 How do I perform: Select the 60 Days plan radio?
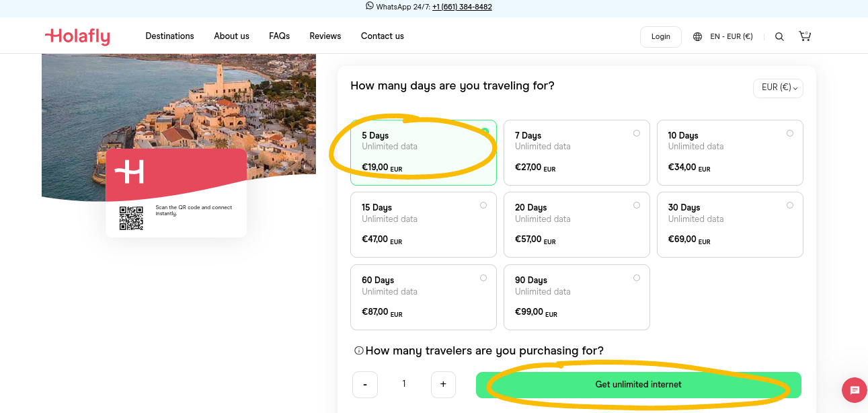click(x=483, y=278)
